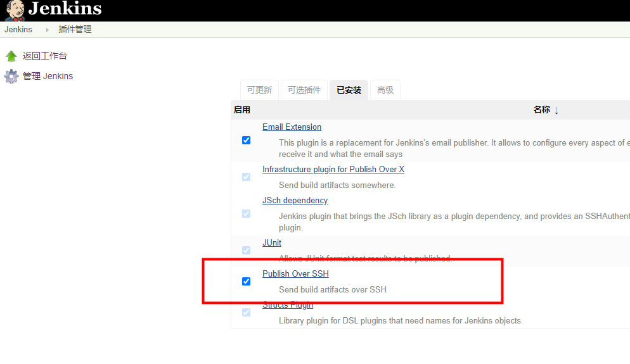Switch to the 可更新 tab

[260, 90]
